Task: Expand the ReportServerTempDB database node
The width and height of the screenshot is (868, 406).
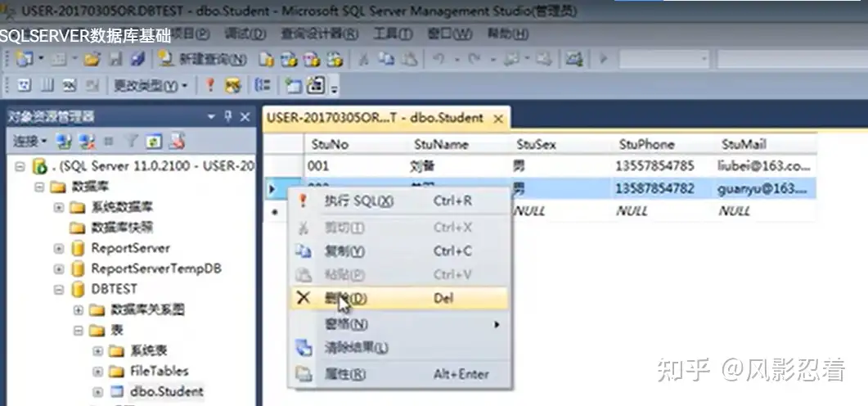Action: pos(59,268)
